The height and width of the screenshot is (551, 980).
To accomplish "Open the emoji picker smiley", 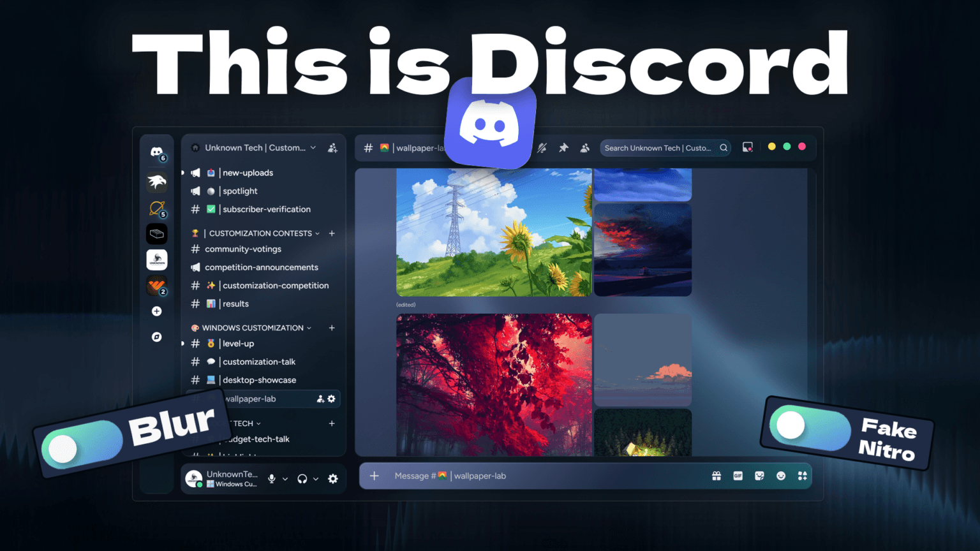I will coord(781,476).
